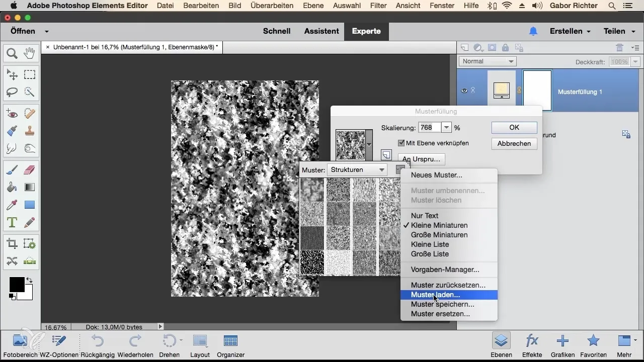Image resolution: width=644 pixels, height=362 pixels.
Task: Toggle lock all pixels for layer
Action: click(x=505, y=48)
